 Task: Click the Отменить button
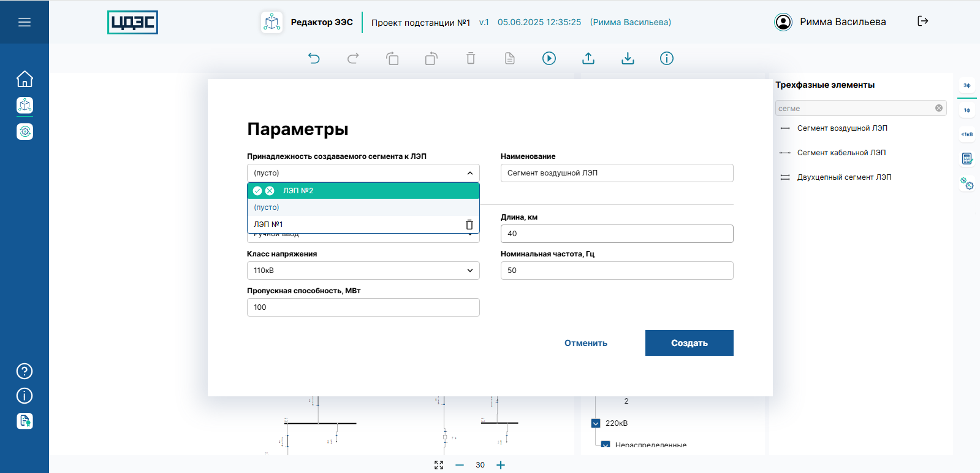pyautogui.click(x=586, y=343)
